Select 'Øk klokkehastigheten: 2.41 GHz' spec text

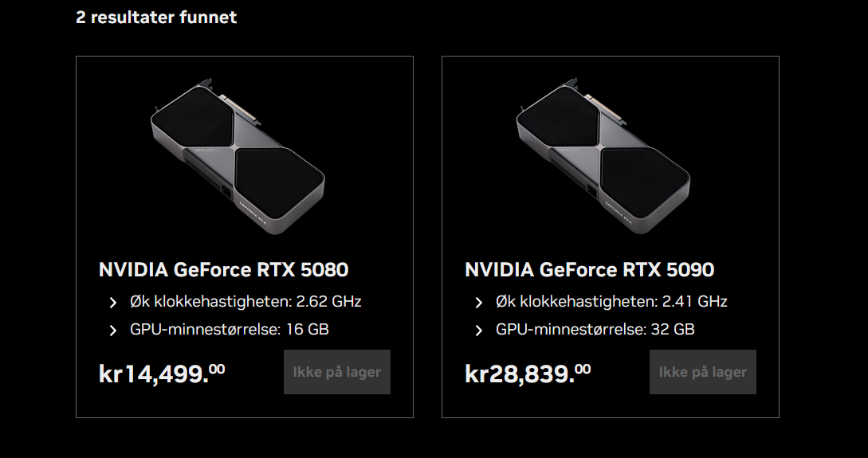tap(611, 302)
